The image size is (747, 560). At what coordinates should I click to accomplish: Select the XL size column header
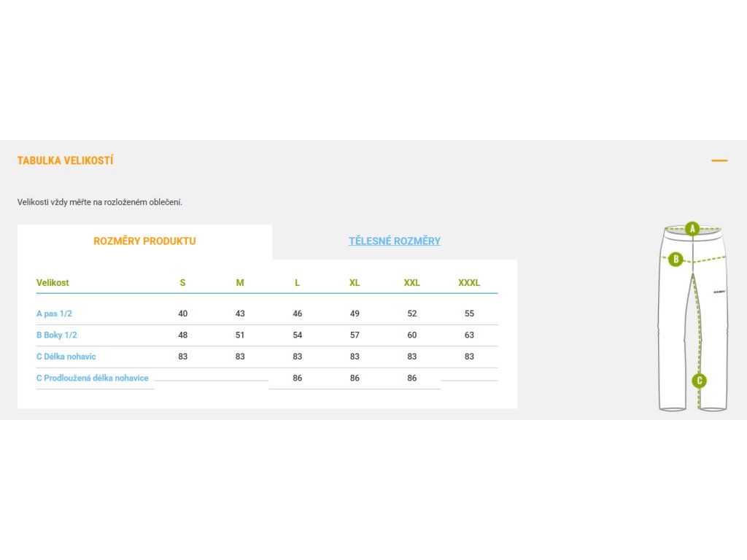355,283
